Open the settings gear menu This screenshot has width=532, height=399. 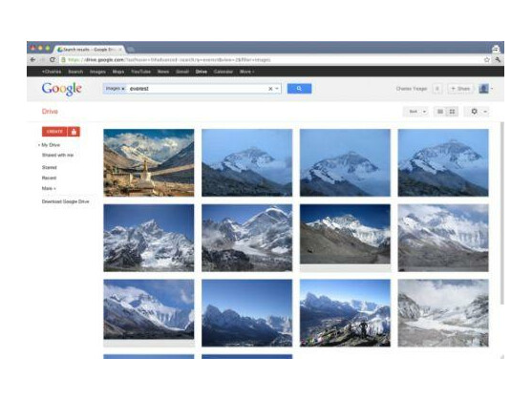[477, 112]
